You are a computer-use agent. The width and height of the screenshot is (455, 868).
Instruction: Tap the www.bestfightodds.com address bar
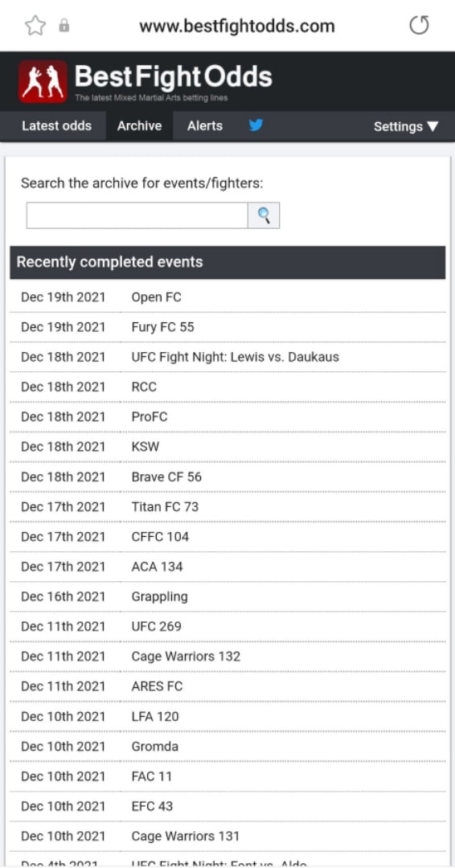click(x=237, y=26)
